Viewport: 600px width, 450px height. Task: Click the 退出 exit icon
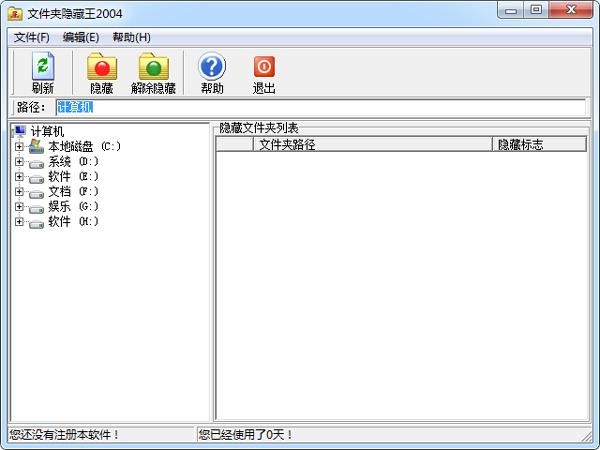(x=264, y=67)
